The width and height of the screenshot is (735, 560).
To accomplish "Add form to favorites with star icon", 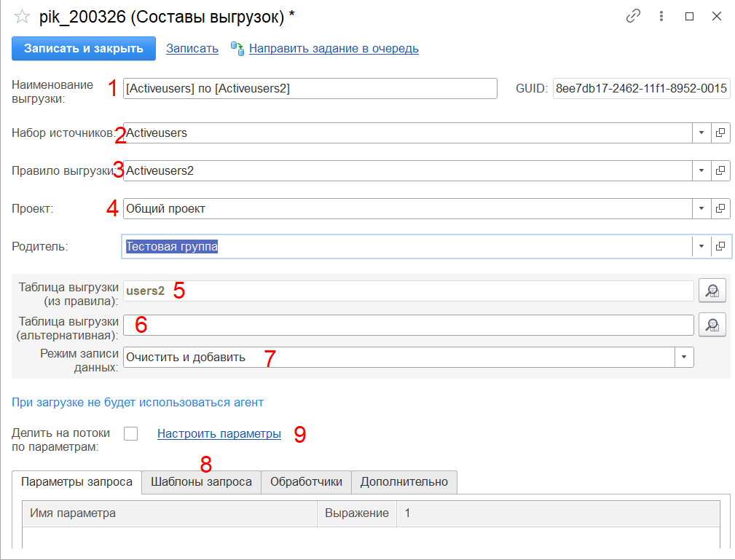I will [22, 17].
